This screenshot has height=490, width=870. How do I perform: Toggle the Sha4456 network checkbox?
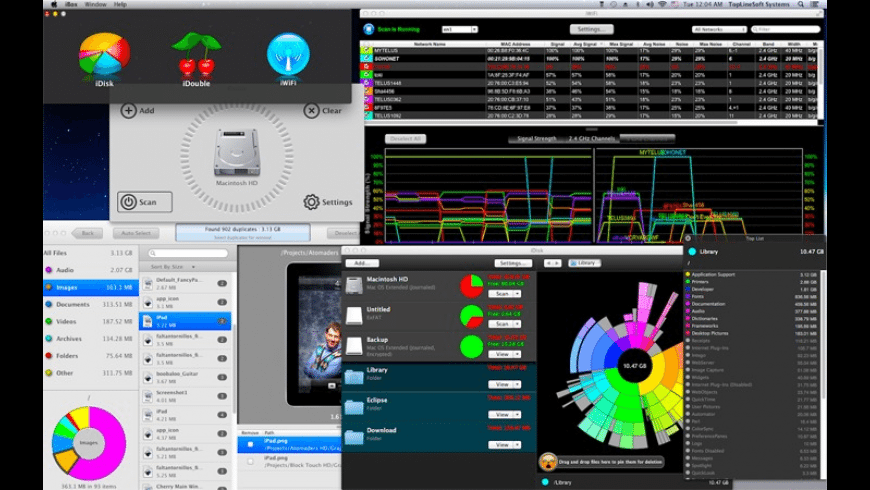click(x=367, y=91)
